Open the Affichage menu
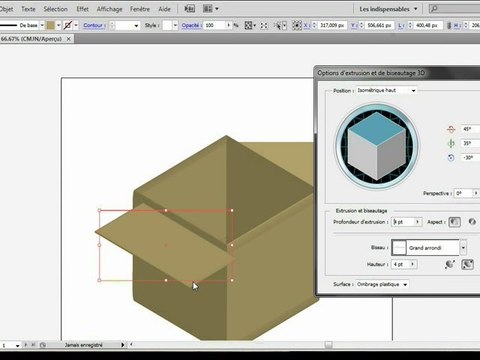 coord(109,9)
